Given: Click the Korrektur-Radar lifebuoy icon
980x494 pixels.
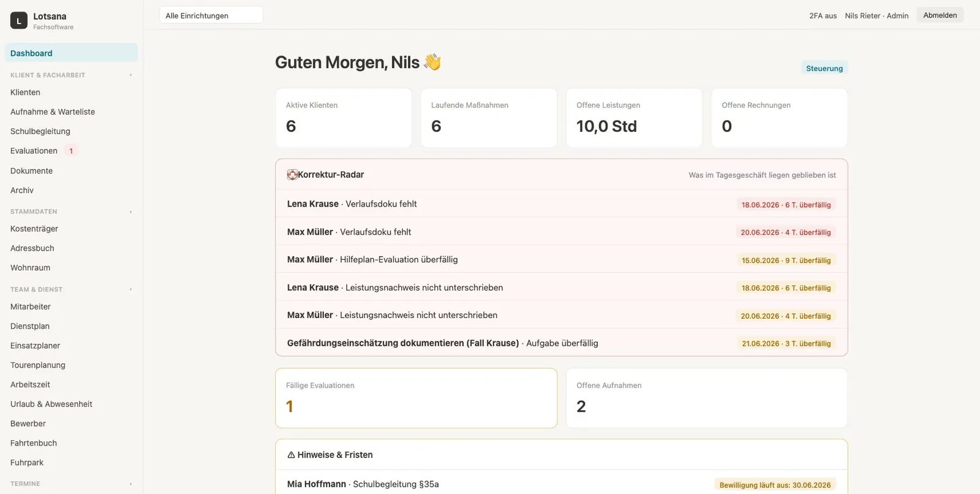Looking at the screenshot, I should tap(292, 175).
